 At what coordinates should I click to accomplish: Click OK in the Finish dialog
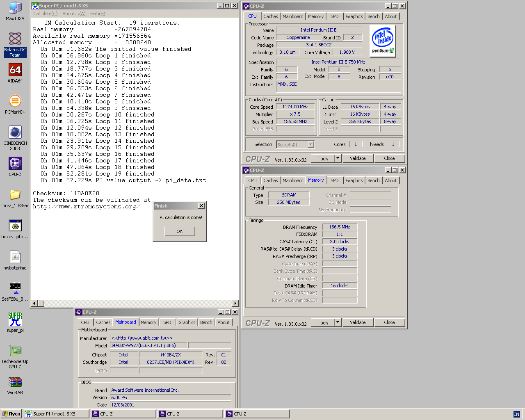click(x=180, y=231)
